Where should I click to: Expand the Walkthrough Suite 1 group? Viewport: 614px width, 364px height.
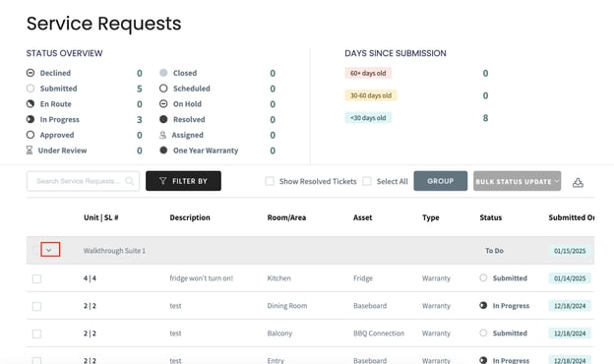pos(50,250)
